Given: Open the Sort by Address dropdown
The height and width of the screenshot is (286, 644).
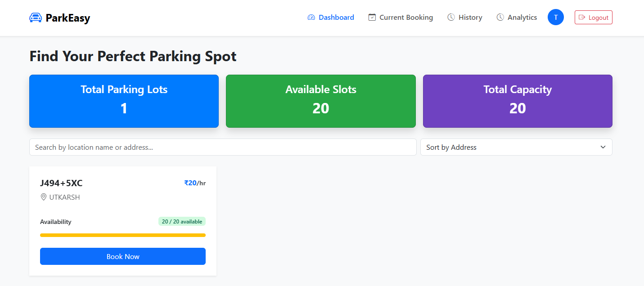Looking at the screenshot, I should pos(516,147).
